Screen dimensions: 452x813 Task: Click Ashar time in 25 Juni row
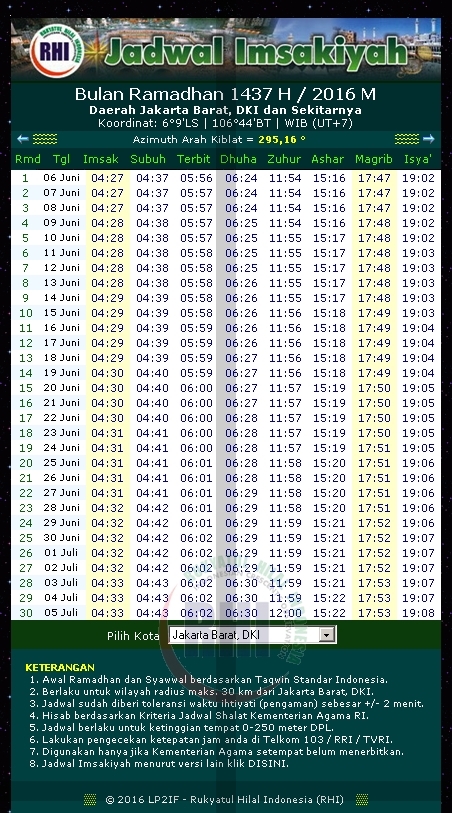click(329, 463)
